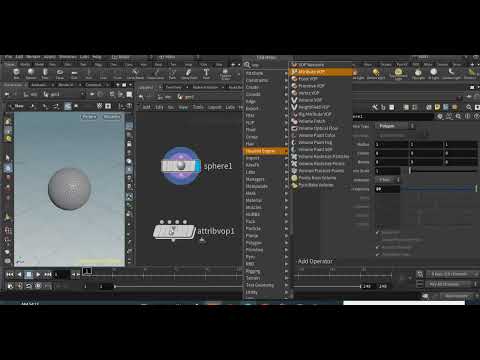This screenshot has width=480, height=360.
Task: Expand the Material category submenu arrow
Action: (x=286, y=200)
